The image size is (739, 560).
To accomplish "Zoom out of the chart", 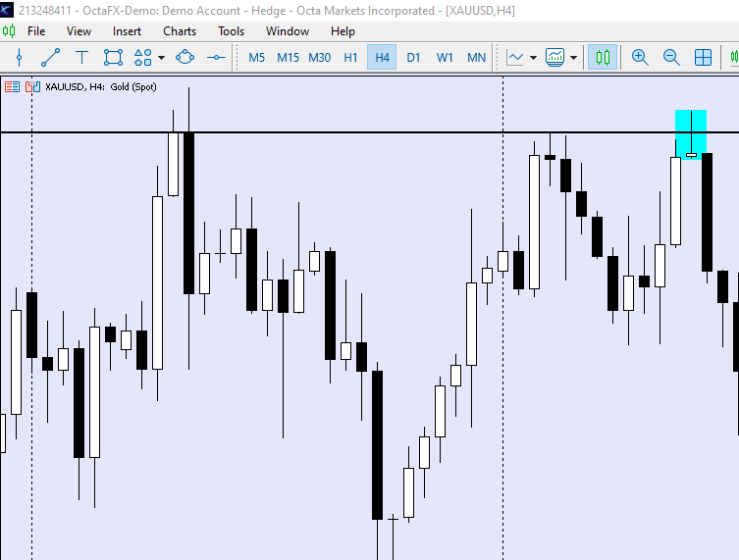I will coord(671,58).
